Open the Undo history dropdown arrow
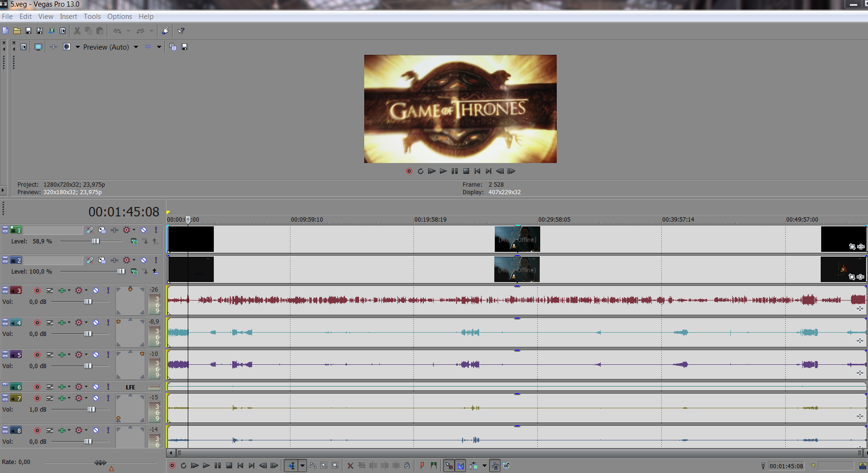868x473 pixels. [128, 31]
